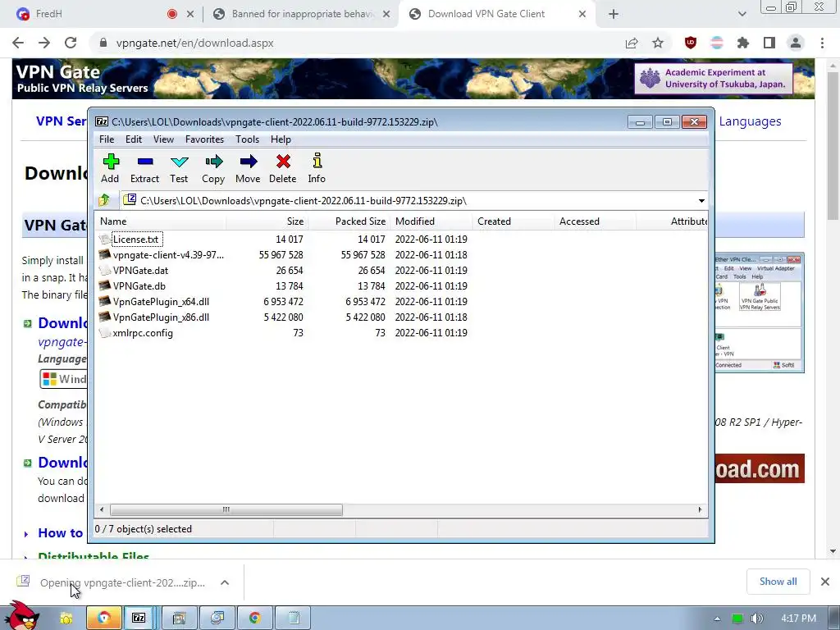Expand the How to section arrow
This screenshot has width=840, height=630.
[x=26, y=534]
